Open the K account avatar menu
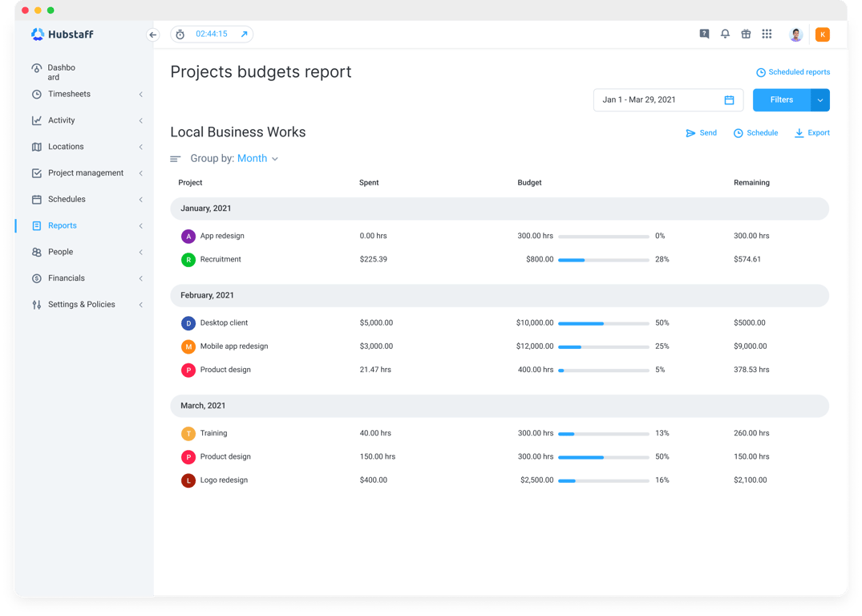Screen dimensions: 862x616 (x=822, y=34)
